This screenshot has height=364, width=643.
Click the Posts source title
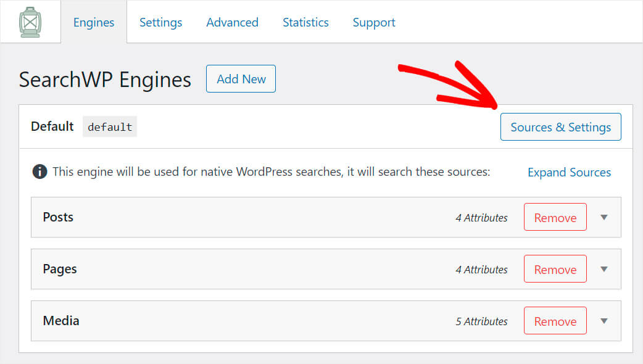point(58,217)
